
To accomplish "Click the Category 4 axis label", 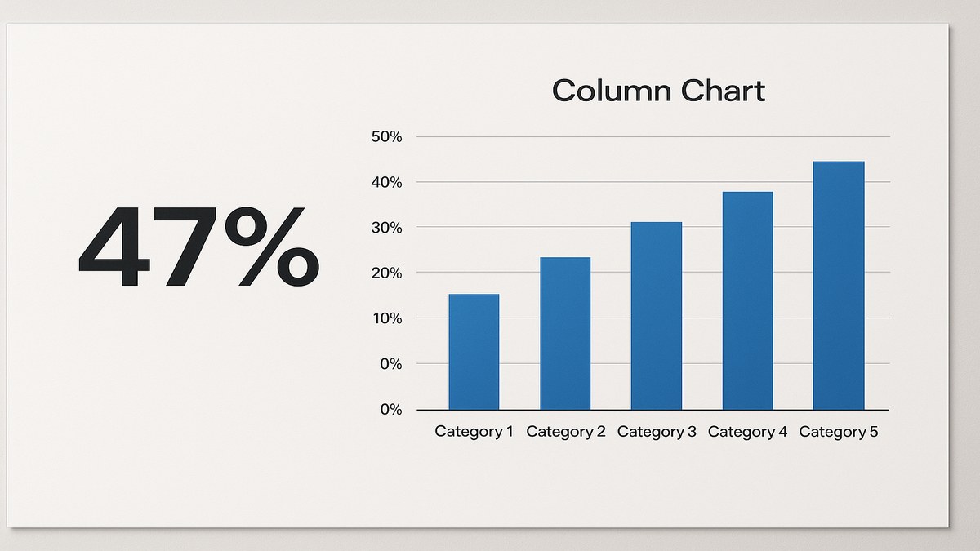I will 747,432.
